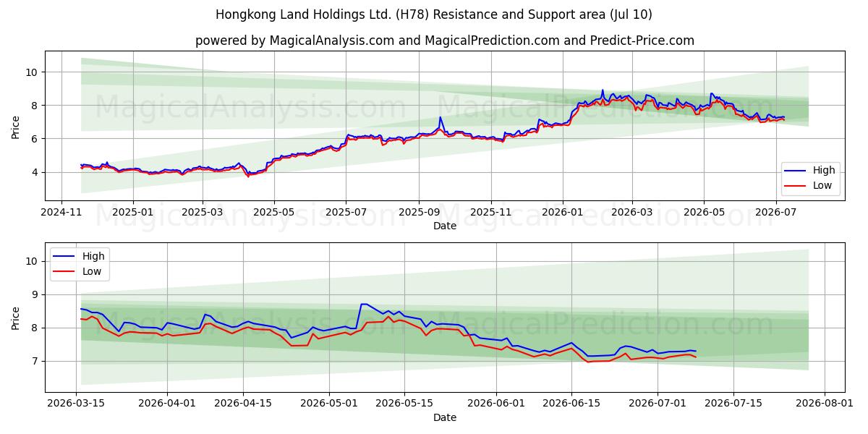Click the '9' y-axis tick on the bottom chart

[35, 294]
